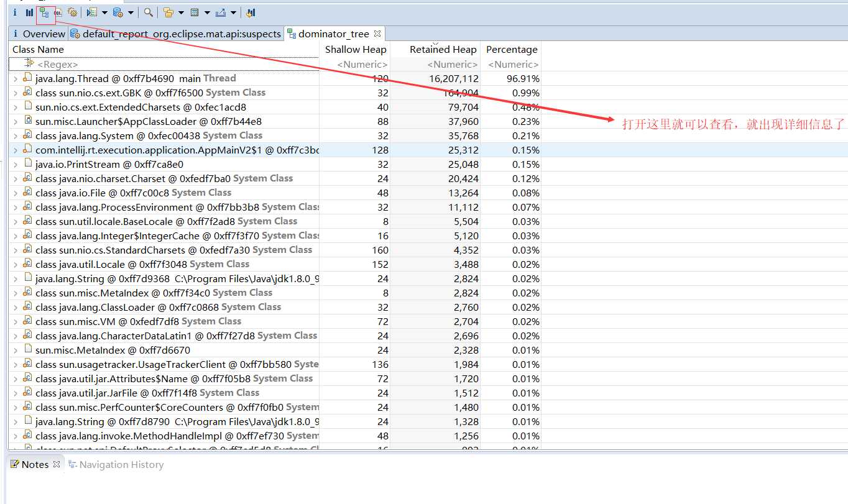The height and width of the screenshot is (504, 848).
Task: Close the dominator_tree tab
Action: (x=377, y=34)
